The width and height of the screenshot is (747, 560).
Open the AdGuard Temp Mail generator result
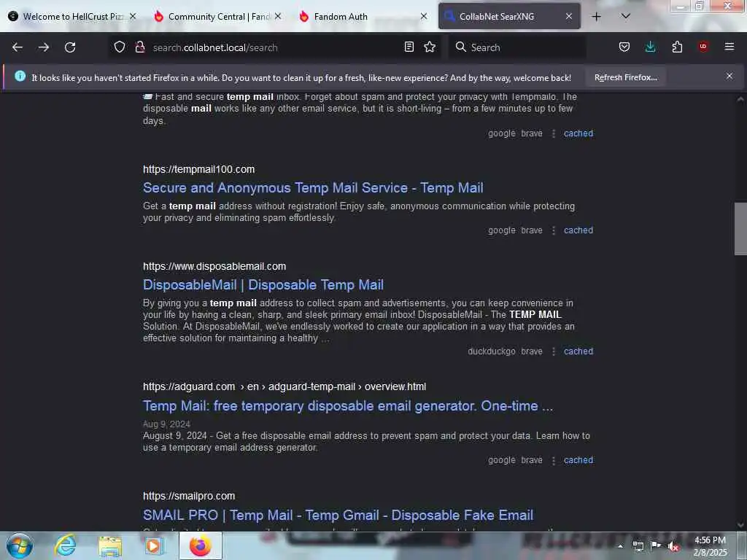click(348, 405)
